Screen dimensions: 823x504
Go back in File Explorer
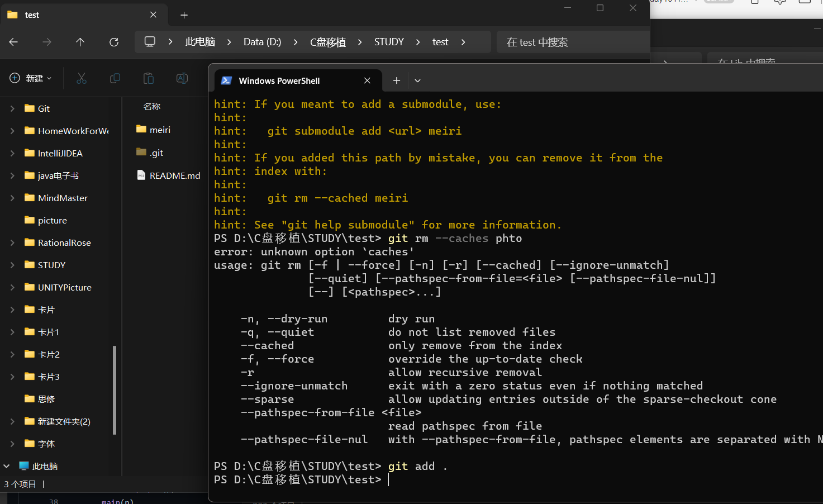tap(14, 42)
